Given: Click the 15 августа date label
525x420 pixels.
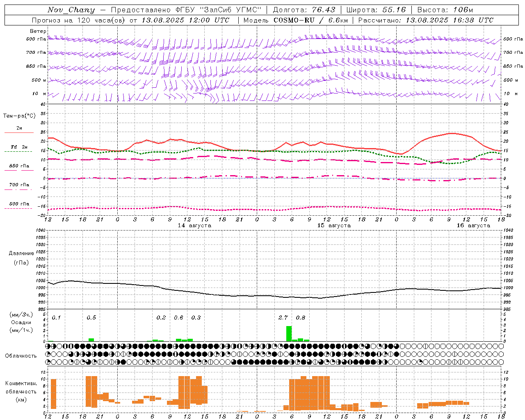Looking at the screenshot, I should tap(334, 226).
